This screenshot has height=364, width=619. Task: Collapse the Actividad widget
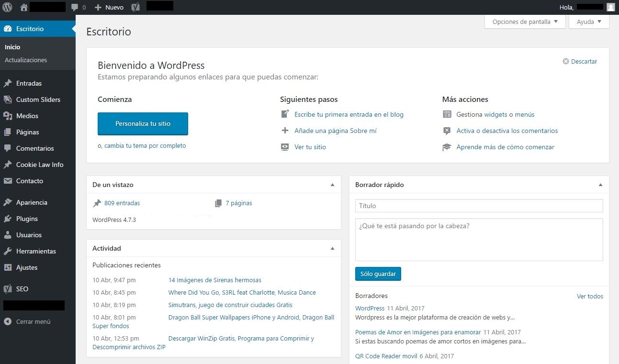[x=333, y=248]
